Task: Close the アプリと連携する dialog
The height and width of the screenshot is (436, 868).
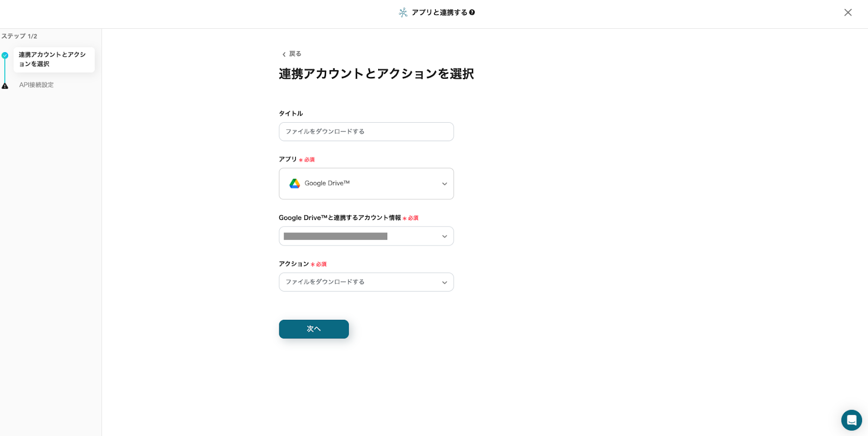Action: point(848,12)
